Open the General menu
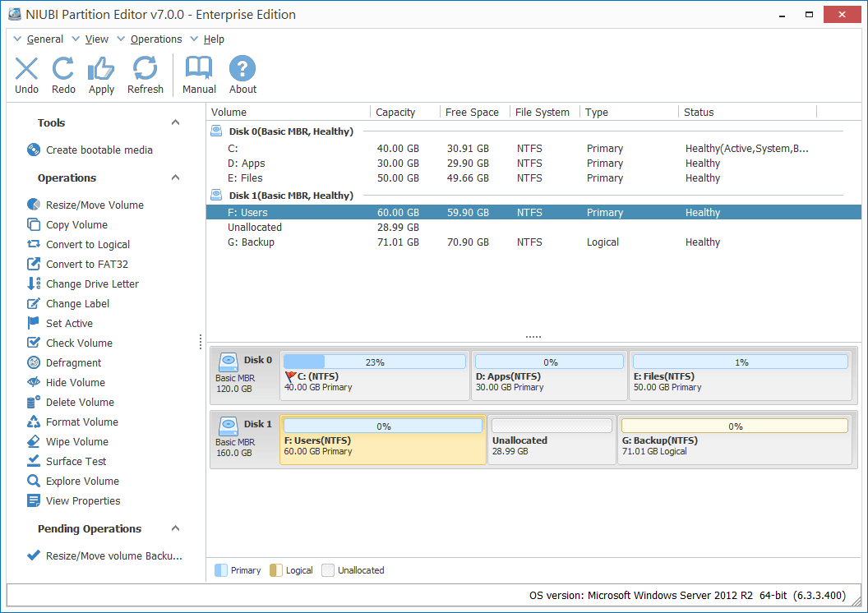 [x=45, y=39]
